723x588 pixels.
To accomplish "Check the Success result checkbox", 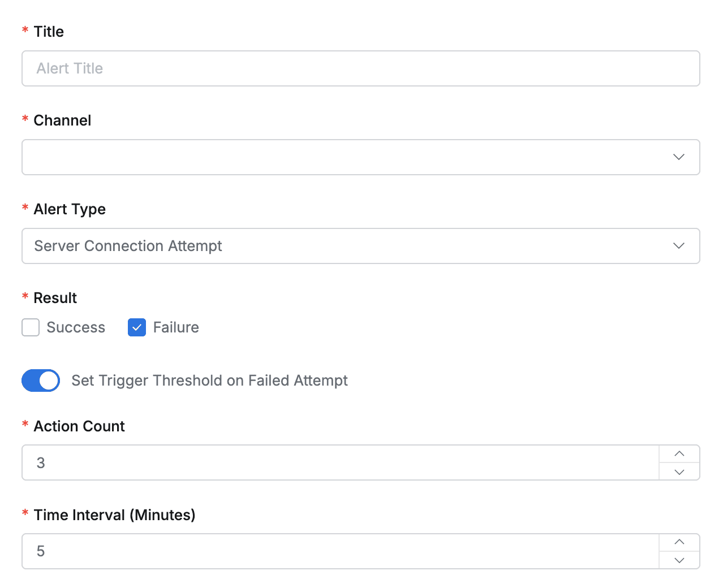I will coord(31,327).
